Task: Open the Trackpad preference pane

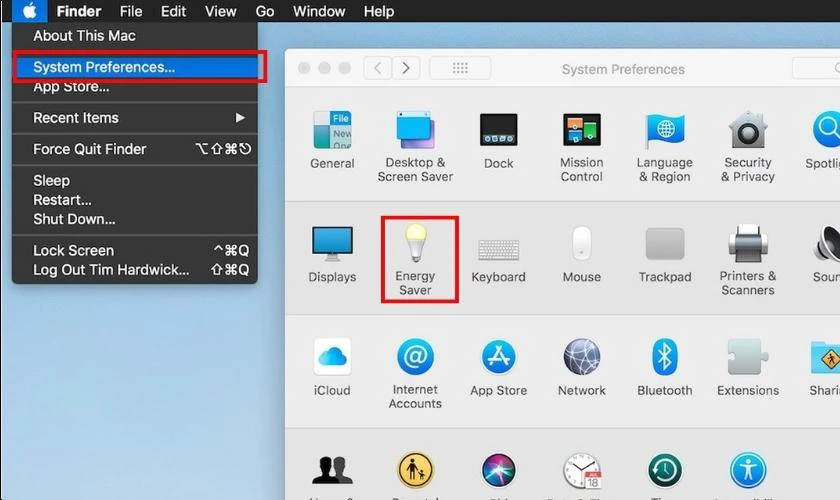Action: (665, 254)
